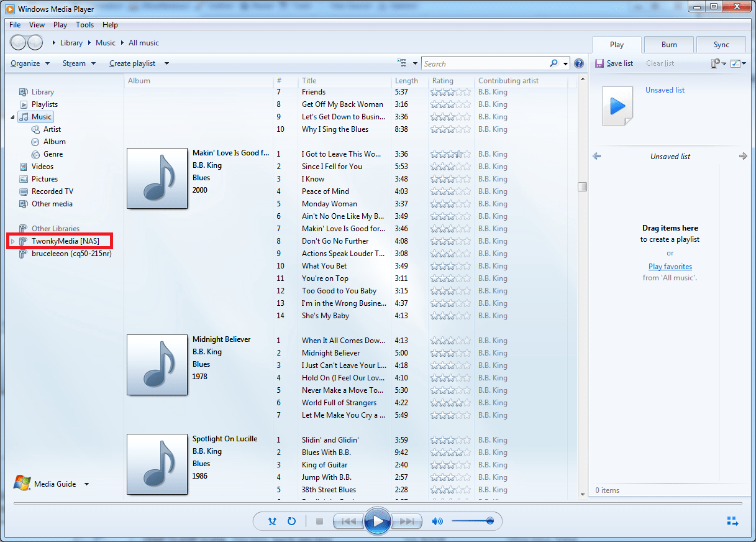Click the Forward navigation arrow button
The width and height of the screenshot is (756, 542).
click(x=35, y=43)
